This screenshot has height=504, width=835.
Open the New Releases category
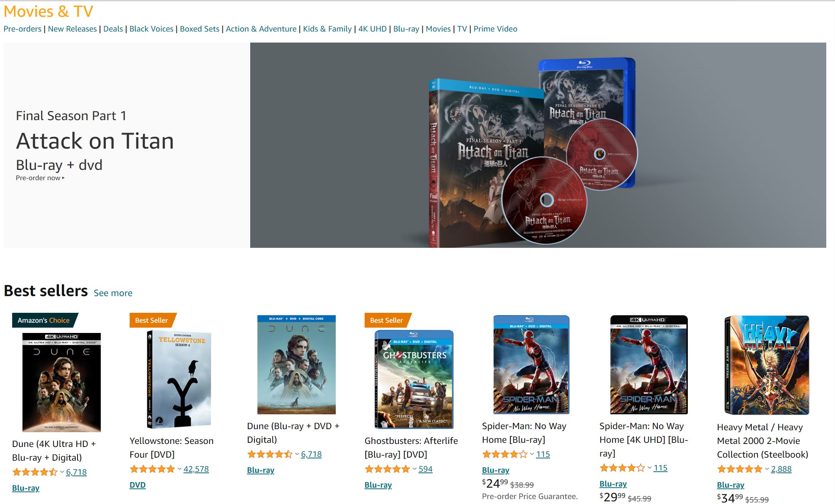72,29
